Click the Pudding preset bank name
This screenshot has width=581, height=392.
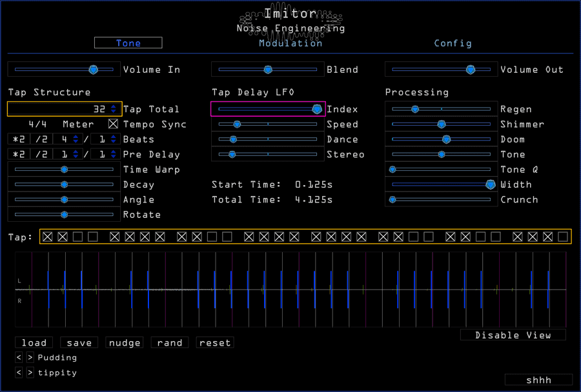click(57, 358)
